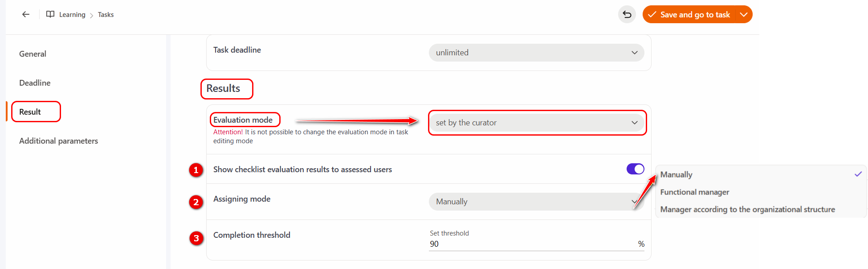Click the back arrow icon

[26, 14]
